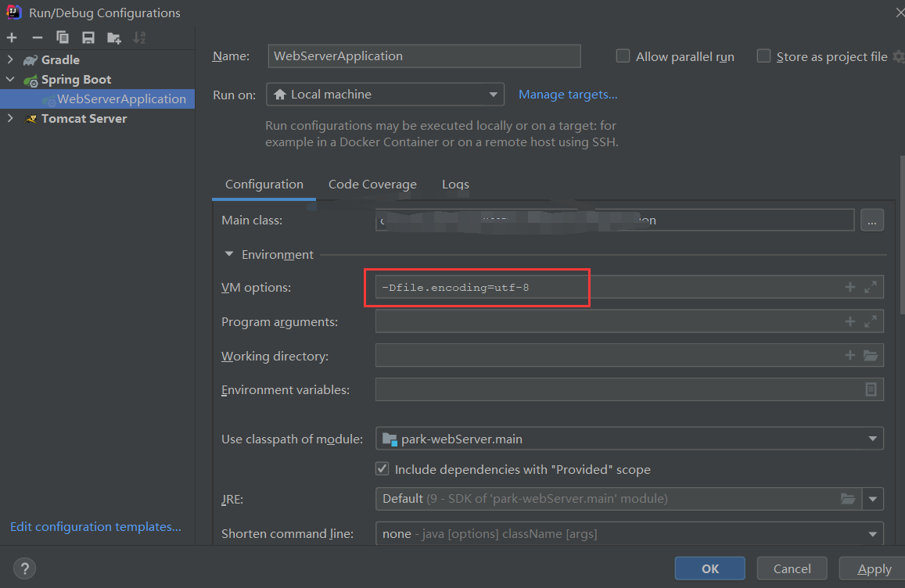Save the configuration with the disk icon
Image resolution: width=905 pixels, height=588 pixels.
tap(88, 38)
